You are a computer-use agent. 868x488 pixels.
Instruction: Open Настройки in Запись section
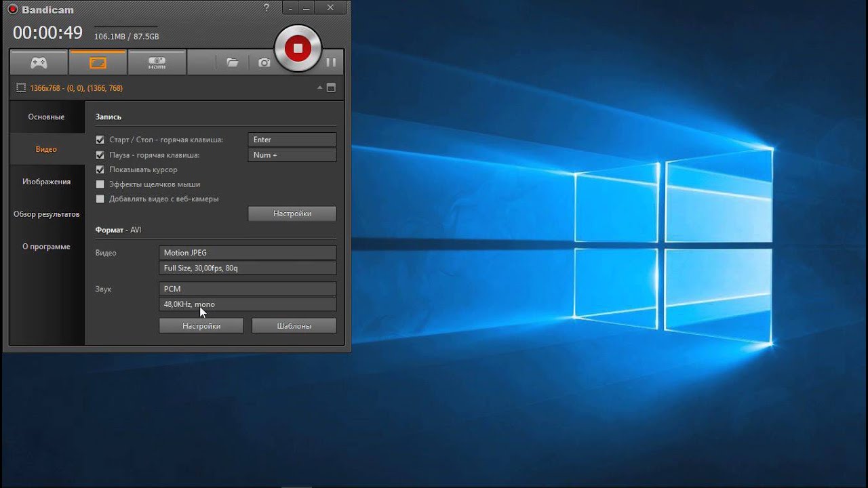[x=292, y=213]
